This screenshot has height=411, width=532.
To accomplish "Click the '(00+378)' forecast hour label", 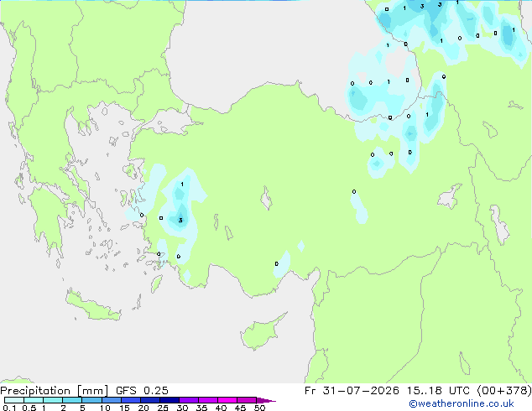I will 504,391.
